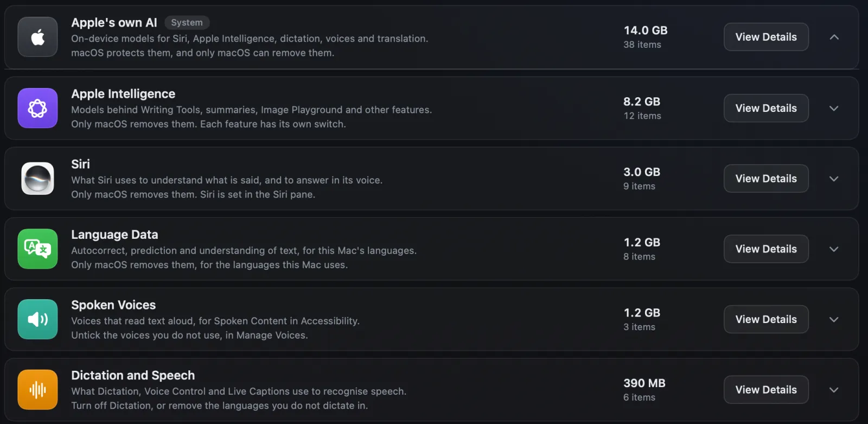The height and width of the screenshot is (424, 868).
Task: Click the System tag badge
Action: (187, 22)
